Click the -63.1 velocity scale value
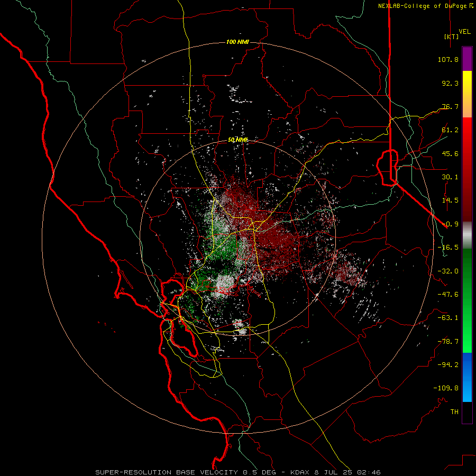The width and height of the screenshot is (476, 476). [448, 318]
